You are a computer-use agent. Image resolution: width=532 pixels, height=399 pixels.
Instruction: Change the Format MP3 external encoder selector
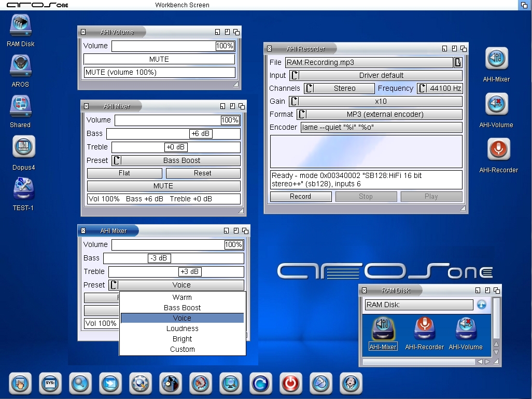tap(380, 114)
